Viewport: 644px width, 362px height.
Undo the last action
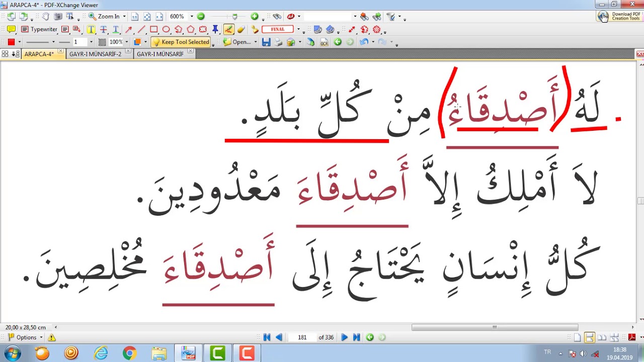coord(364,42)
